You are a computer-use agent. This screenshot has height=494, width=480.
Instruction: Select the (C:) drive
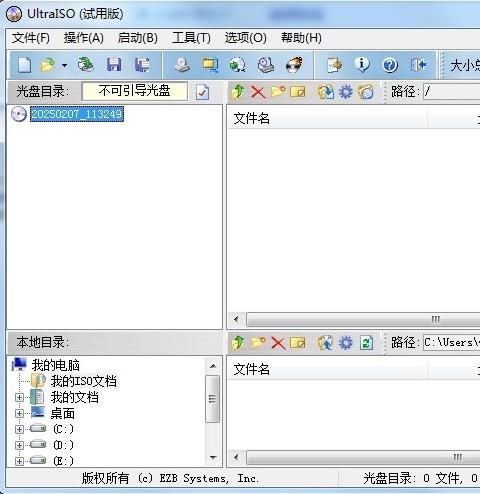point(63,429)
